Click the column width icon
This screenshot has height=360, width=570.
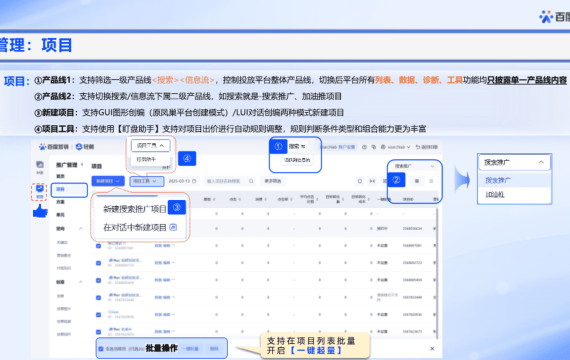[x=372, y=181]
